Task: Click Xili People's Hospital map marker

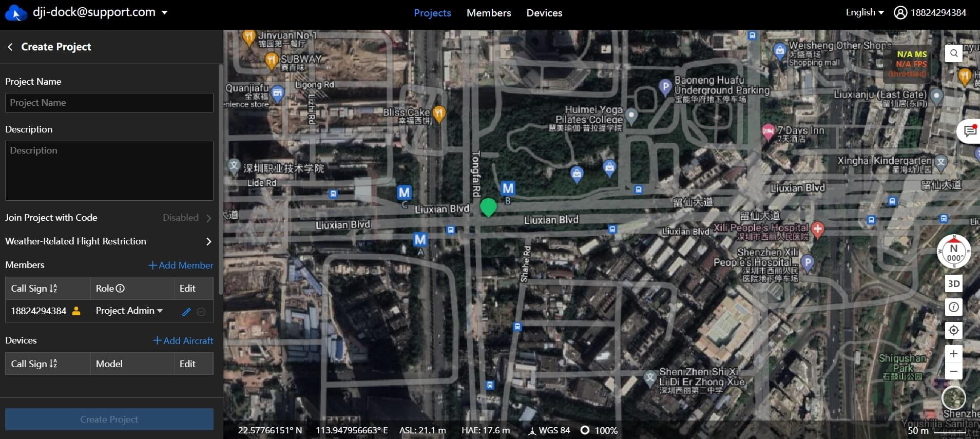Action: [818, 229]
